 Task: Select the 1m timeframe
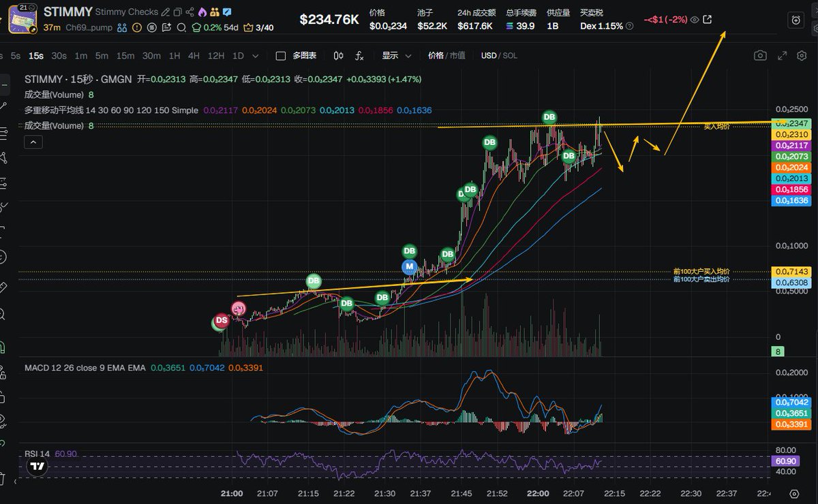pos(80,56)
